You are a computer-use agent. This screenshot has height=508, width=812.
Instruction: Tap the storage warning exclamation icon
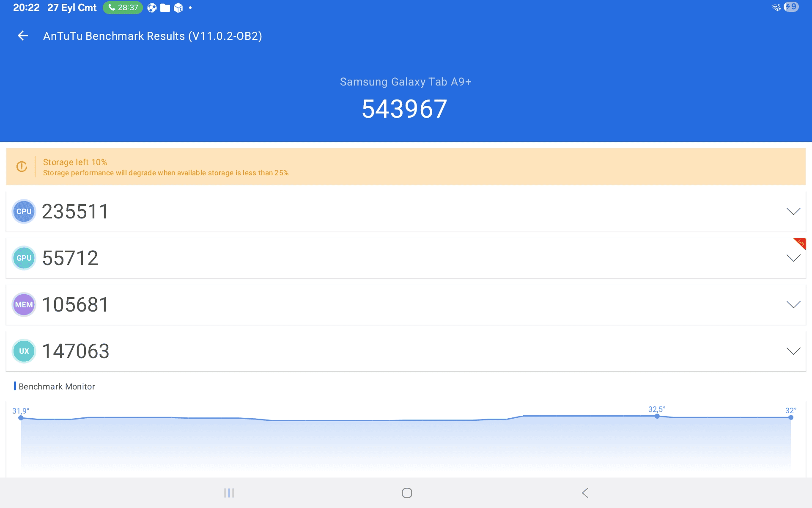[x=22, y=167]
